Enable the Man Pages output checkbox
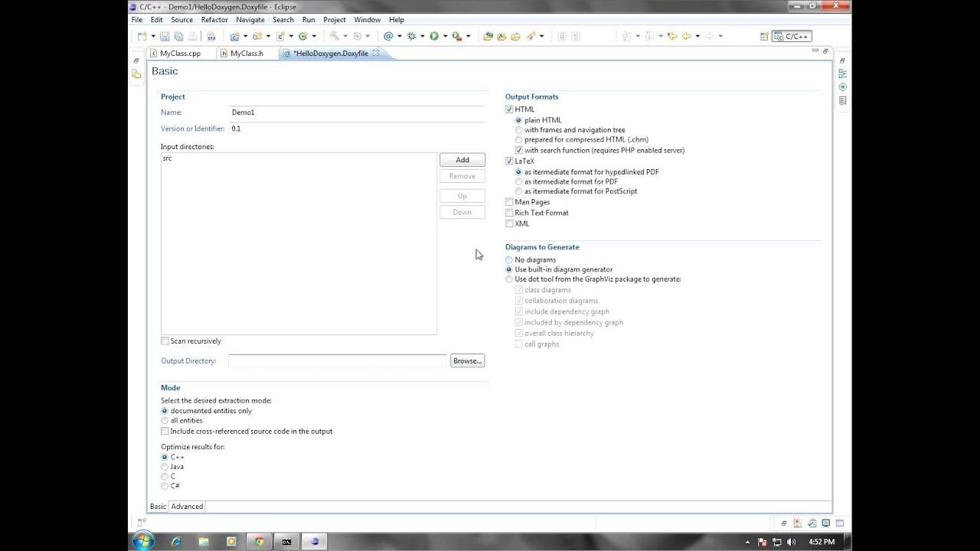 point(509,202)
